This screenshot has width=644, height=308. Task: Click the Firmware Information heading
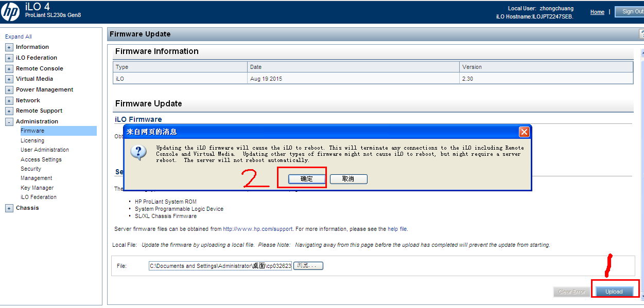click(x=157, y=51)
